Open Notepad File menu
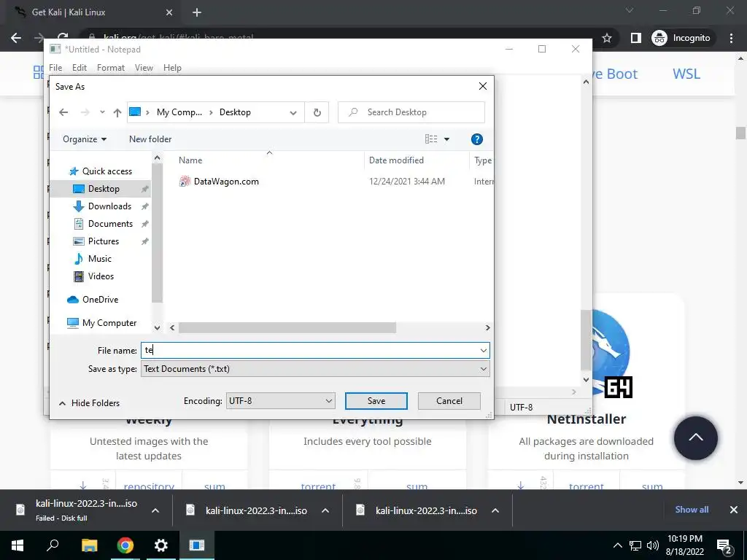The image size is (747, 560). tap(55, 68)
